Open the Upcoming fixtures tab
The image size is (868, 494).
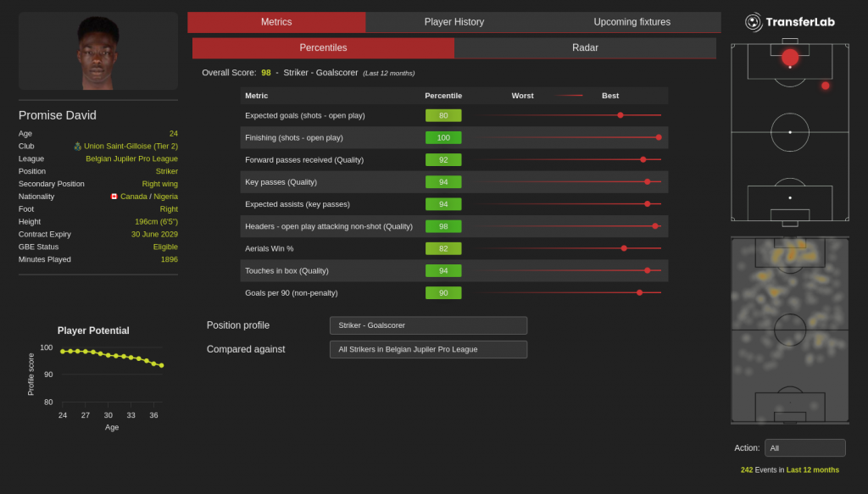click(x=632, y=22)
